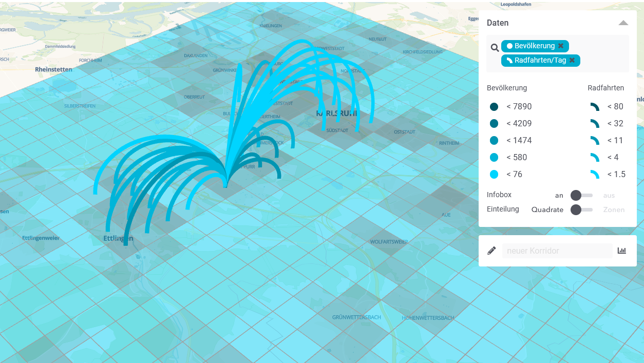Collapse the Daten panel
The height and width of the screenshot is (363, 644).
(x=623, y=23)
